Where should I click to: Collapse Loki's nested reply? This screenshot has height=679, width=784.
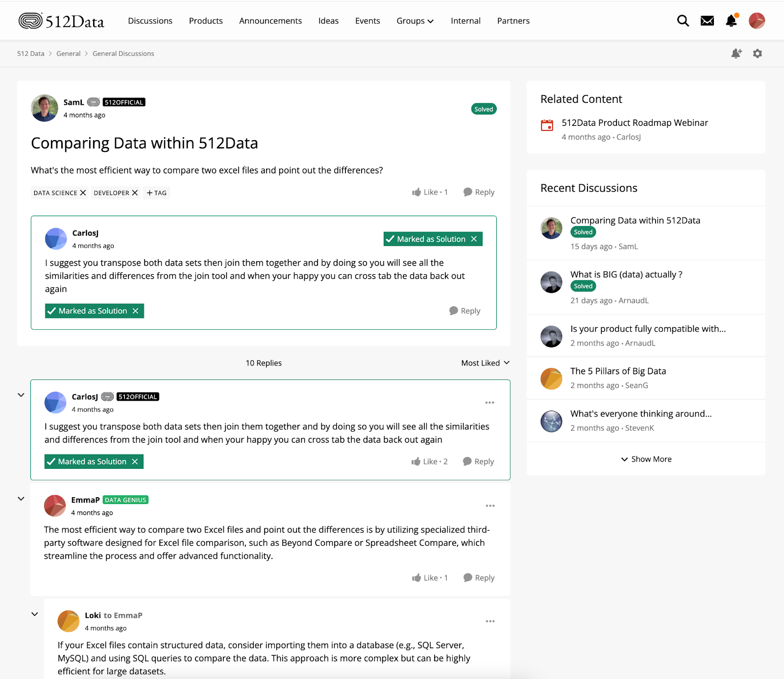35,614
